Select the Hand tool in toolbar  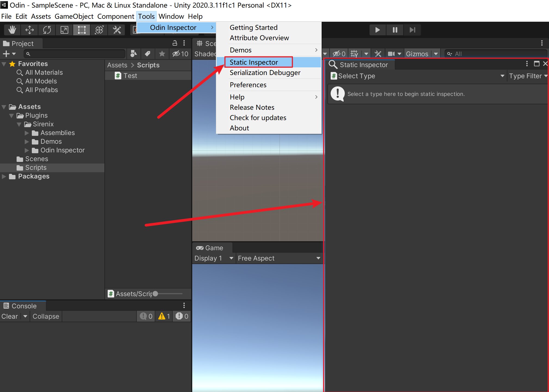12,30
